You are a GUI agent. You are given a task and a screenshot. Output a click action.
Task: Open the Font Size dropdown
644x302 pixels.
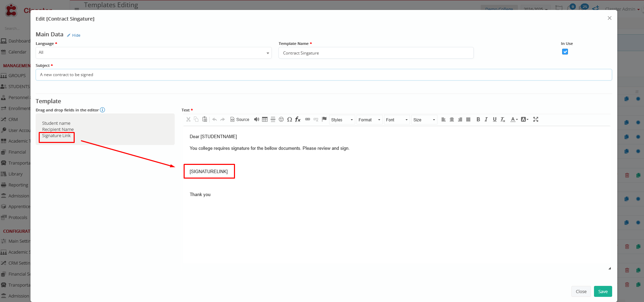click(x=424, y=120)
